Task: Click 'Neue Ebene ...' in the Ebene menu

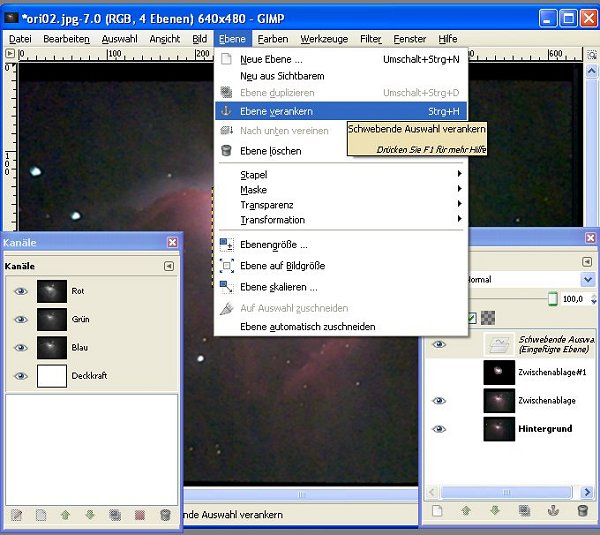Action: click(271, 59)
